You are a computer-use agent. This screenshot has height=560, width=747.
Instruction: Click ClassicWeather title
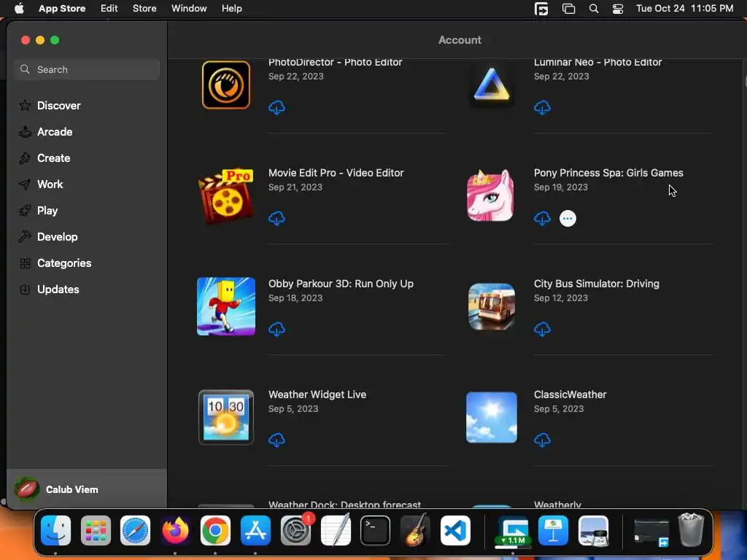[570, 394]
